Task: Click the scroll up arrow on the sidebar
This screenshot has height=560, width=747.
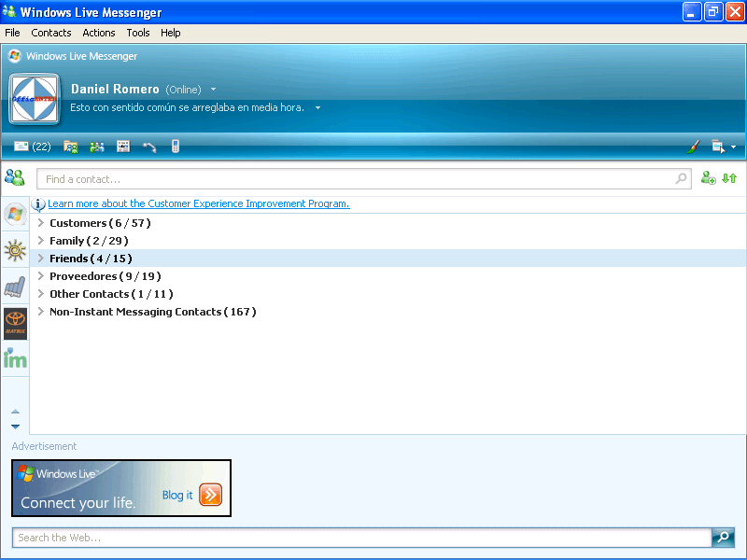Action: (14, 411)
